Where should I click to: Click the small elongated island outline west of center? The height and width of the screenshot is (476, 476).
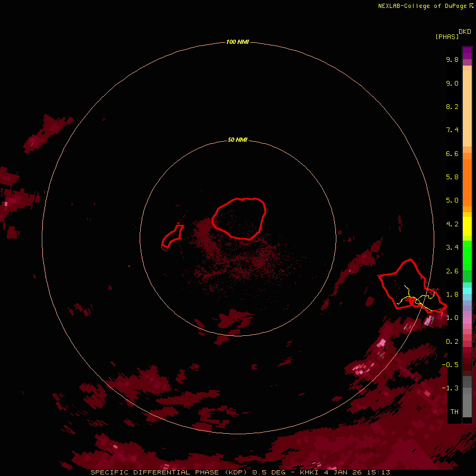point(172,237)
